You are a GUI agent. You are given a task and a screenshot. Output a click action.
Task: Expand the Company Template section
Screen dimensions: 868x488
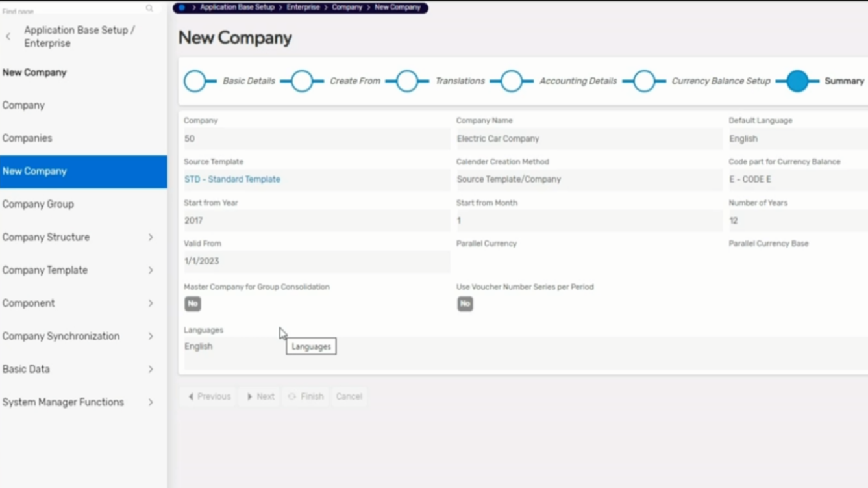(x=151, y=270)
